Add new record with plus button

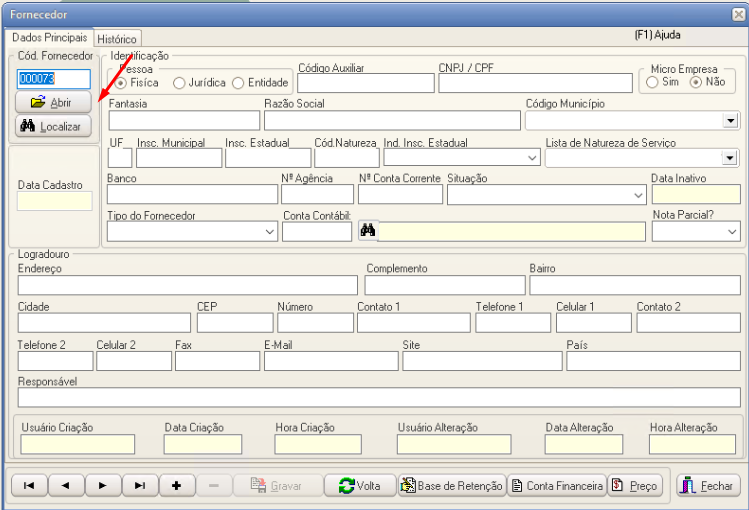(176, 485)
